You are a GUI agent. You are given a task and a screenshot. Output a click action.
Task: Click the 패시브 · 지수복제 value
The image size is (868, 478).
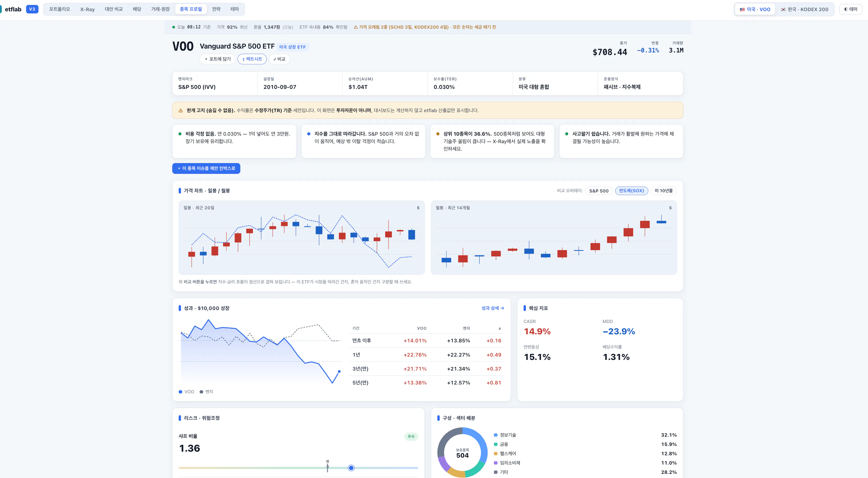[x=622, y=87]
